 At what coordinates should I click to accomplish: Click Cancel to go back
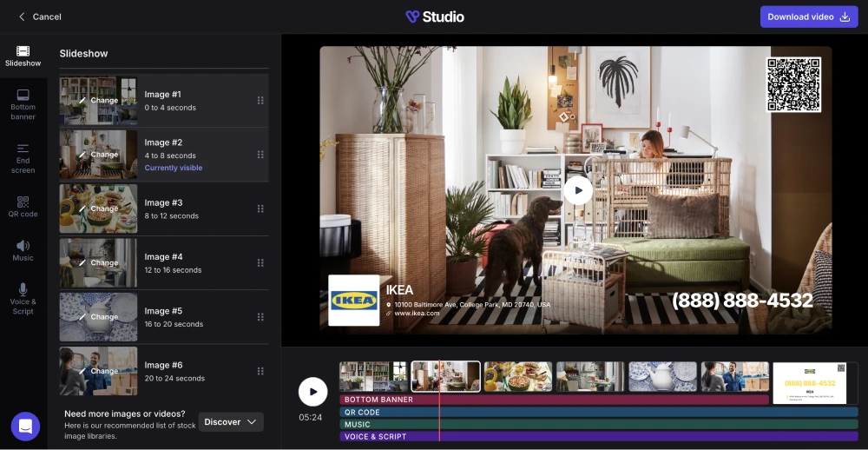click(40, 17)
